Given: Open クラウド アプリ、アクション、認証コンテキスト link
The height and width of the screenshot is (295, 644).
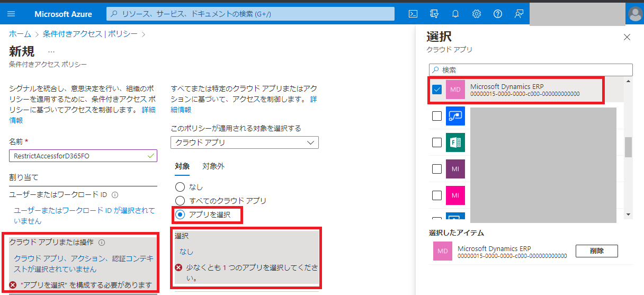Looking at the screenshot, I should click(x=84, y=263).
